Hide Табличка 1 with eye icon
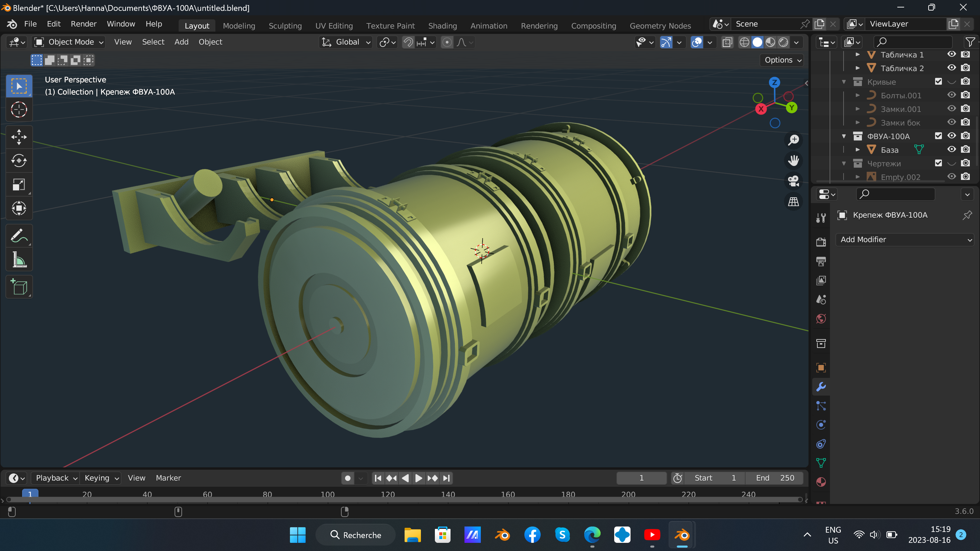The width and height of the screenshot is (980, 551). 951,54
